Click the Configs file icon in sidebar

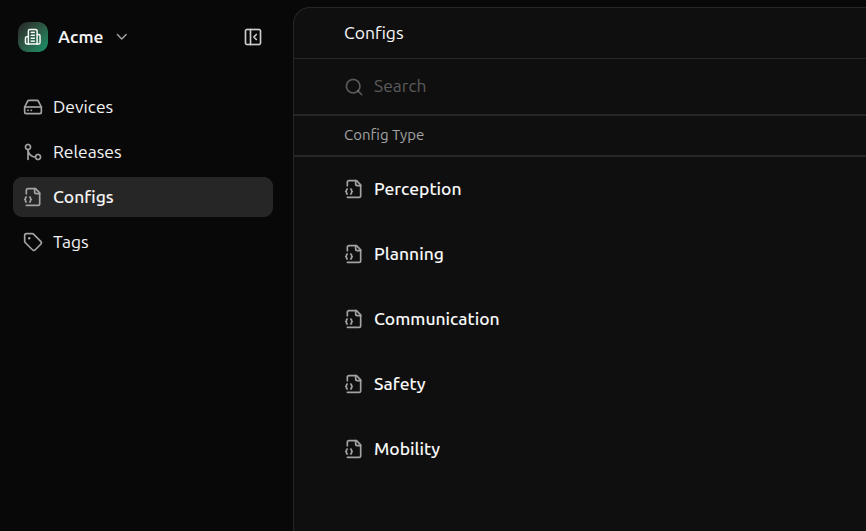[x=33, y=197]
